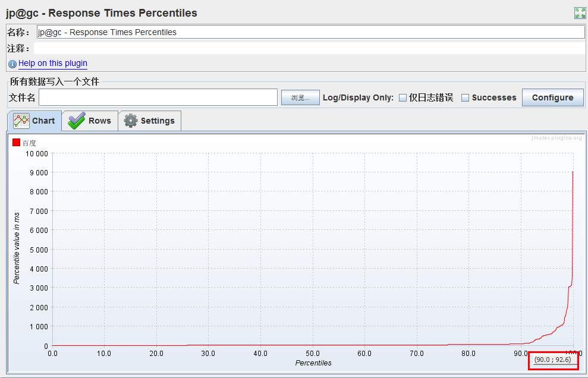Click the (90.0 ; 92.6) coordinate tooltip
The height and width of the screenshot is (378, 588).
553,360
